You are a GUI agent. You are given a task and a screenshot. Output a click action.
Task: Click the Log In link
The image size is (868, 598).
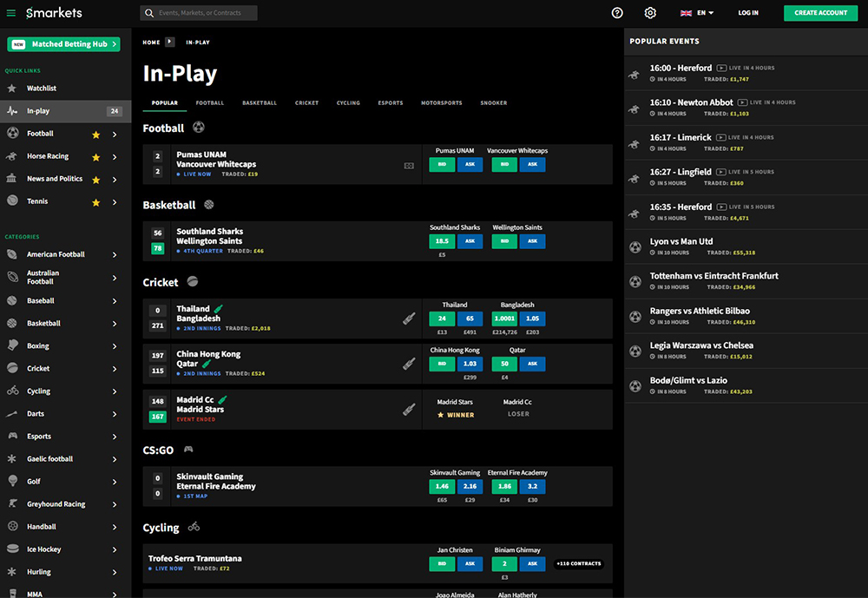pyautogui.click(x=748, y=13)
